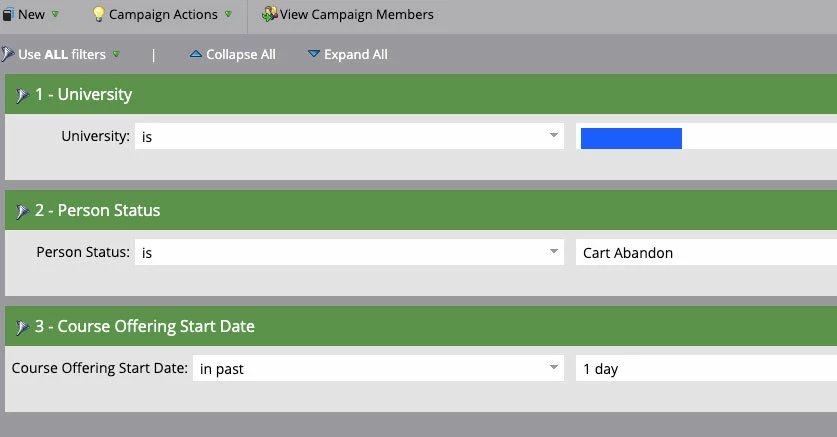Open Campaign Actions menu
This screenshot has width=837, height=437.
(x=162, y=14)
